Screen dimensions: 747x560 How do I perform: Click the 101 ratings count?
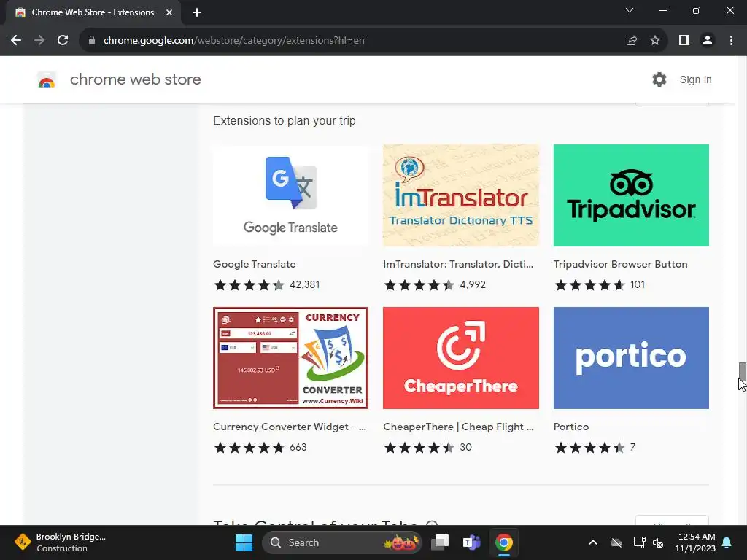[638, 285]
